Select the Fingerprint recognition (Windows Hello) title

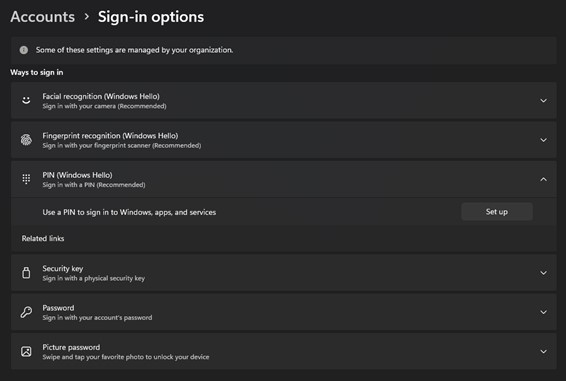110,136
